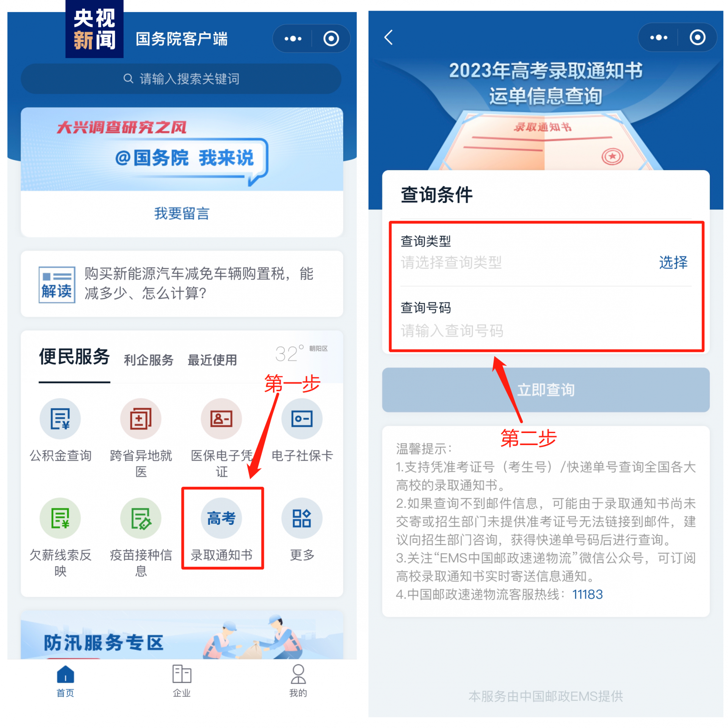The height and width of the screenshot is (728, 728).
Task: Open the 跨省异地就医 service icon
Action: [141, 419]
